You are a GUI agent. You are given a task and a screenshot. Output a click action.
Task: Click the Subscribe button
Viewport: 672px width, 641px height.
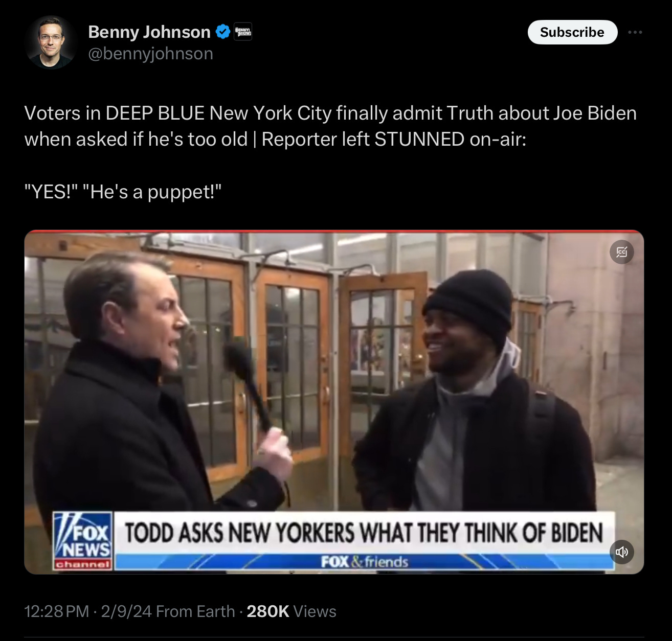(572, 32)
